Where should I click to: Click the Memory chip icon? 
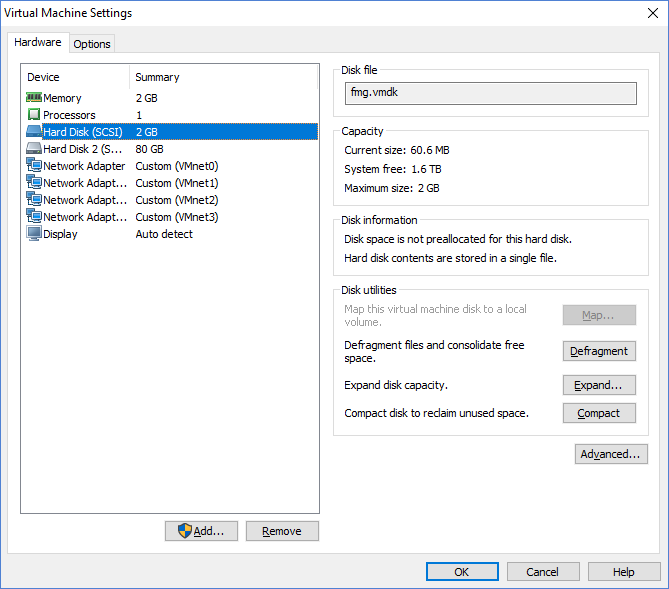point(34,97)
